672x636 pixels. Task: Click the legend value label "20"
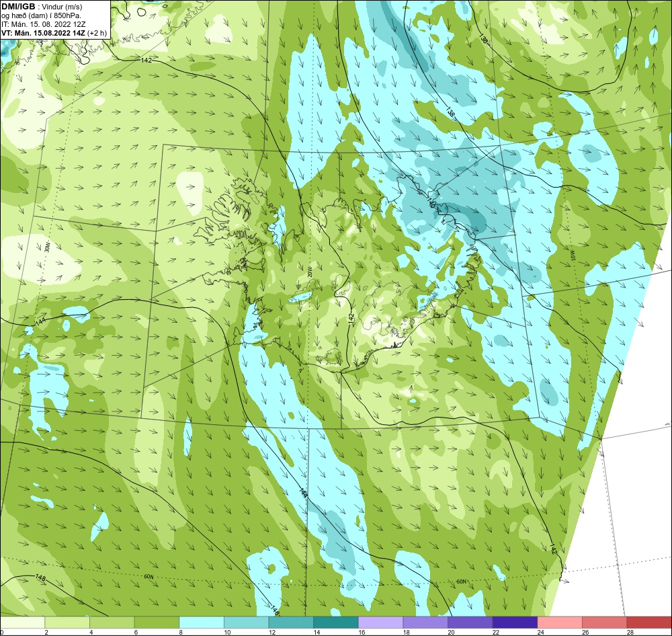[x=452, y=633]
